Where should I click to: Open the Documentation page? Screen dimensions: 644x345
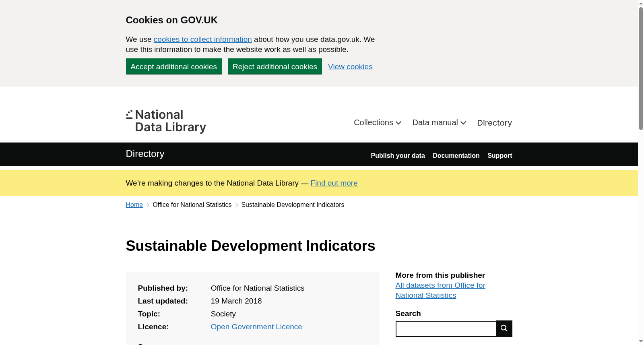click(x=456, y=155)
